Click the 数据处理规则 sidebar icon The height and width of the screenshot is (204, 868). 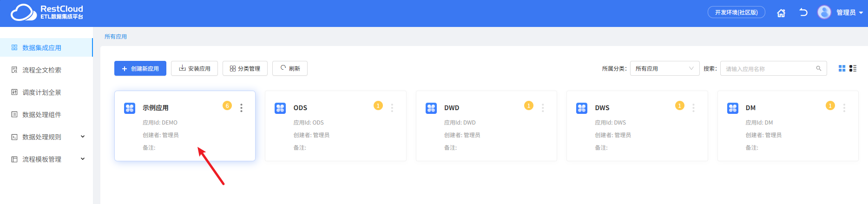[x=14, y=137]
